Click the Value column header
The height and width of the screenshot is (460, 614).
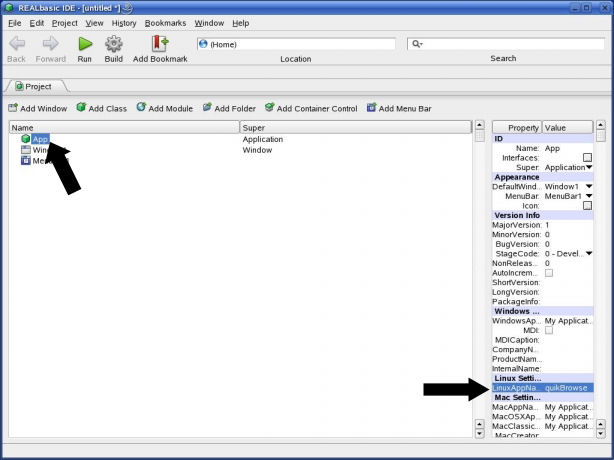pyautogui.click(x=567, y=127)
